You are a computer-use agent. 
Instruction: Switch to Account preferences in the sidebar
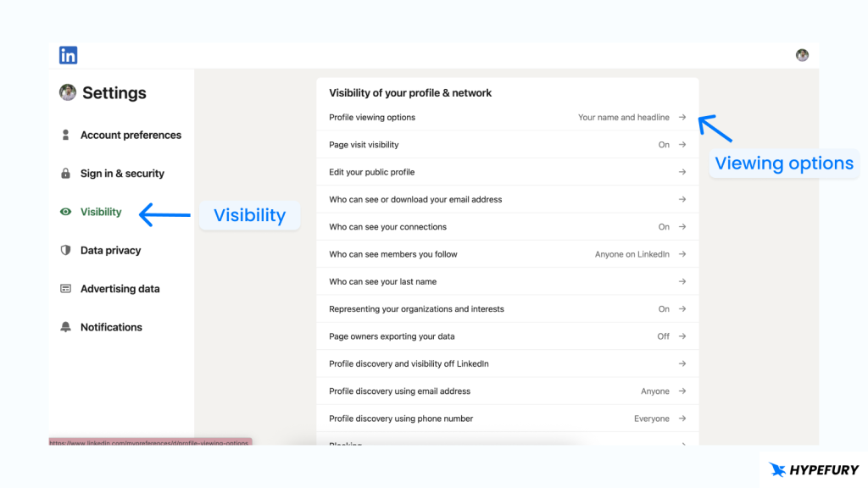pyautogui.click(x=131, y=135)
